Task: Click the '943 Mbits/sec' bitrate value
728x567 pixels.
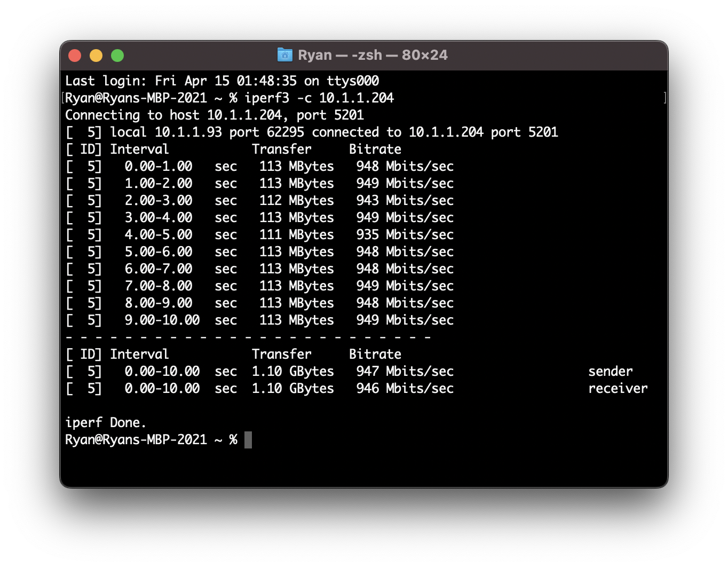Action: pyautogui.click(x=405, y=201)
